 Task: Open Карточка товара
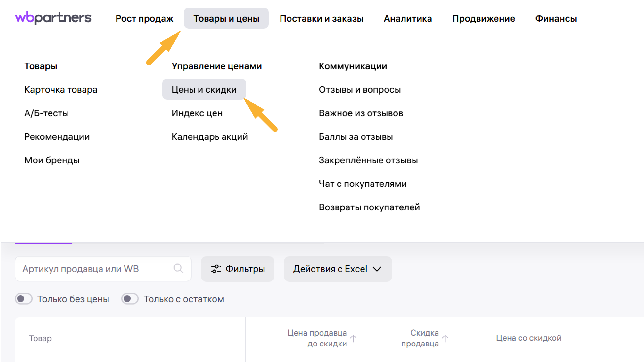pos(61,89)
